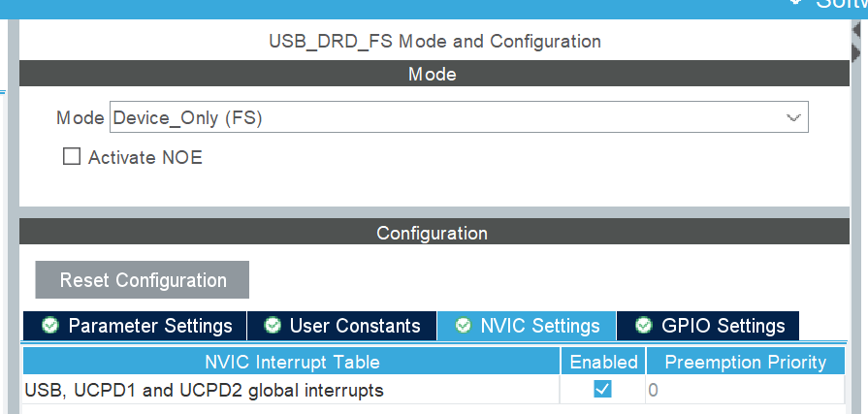The height and width of the screenshot is (414, 868).
Task: Disable the USB global interrupts Enabled checkbox
Action: (x=602, y=390)
